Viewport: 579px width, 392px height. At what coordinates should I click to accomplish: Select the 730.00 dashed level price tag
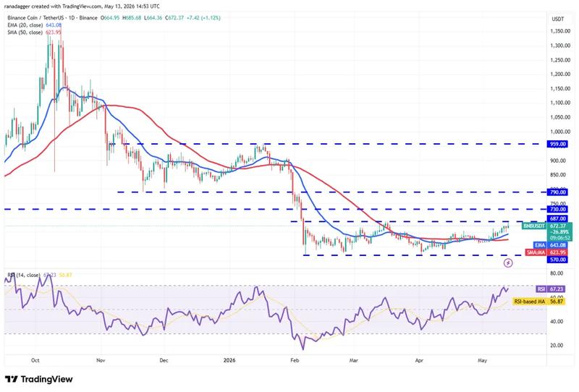coord(557,209)
